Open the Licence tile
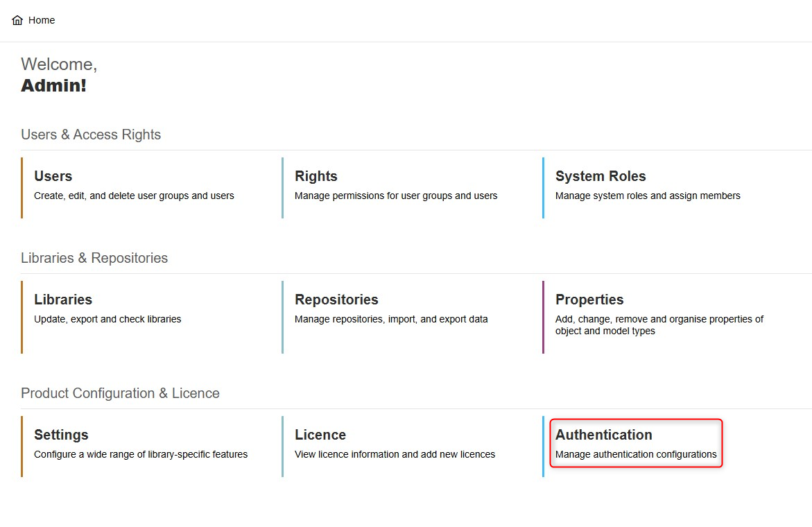The image size is (812, 527). [320, 435]
